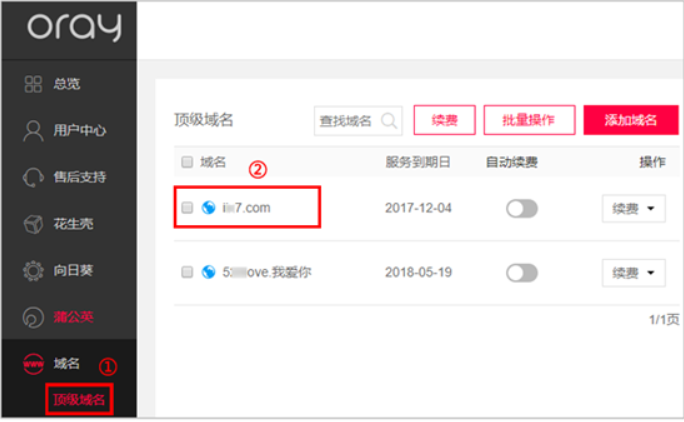Click the oray logo
684x422 pixels.
coord(75,27)
